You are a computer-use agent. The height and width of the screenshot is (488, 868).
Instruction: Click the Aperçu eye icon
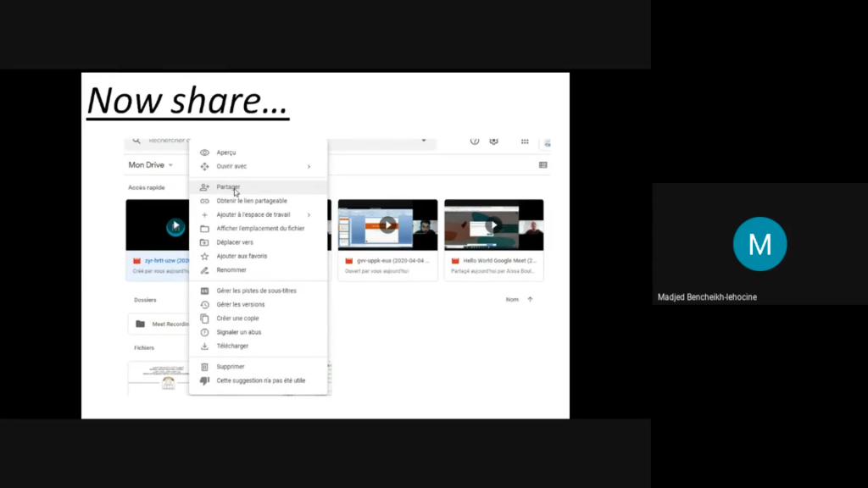tap(204, 152)
